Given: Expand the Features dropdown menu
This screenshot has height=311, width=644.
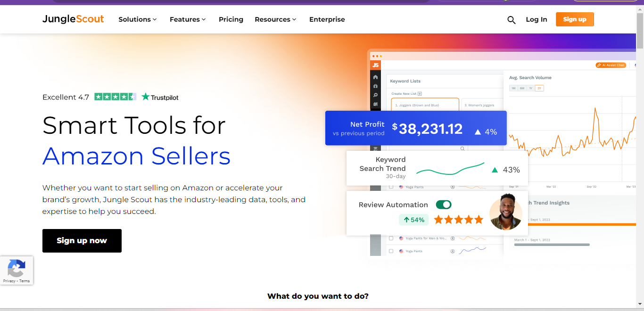Looking at the screenshot, I should (188, 19).
